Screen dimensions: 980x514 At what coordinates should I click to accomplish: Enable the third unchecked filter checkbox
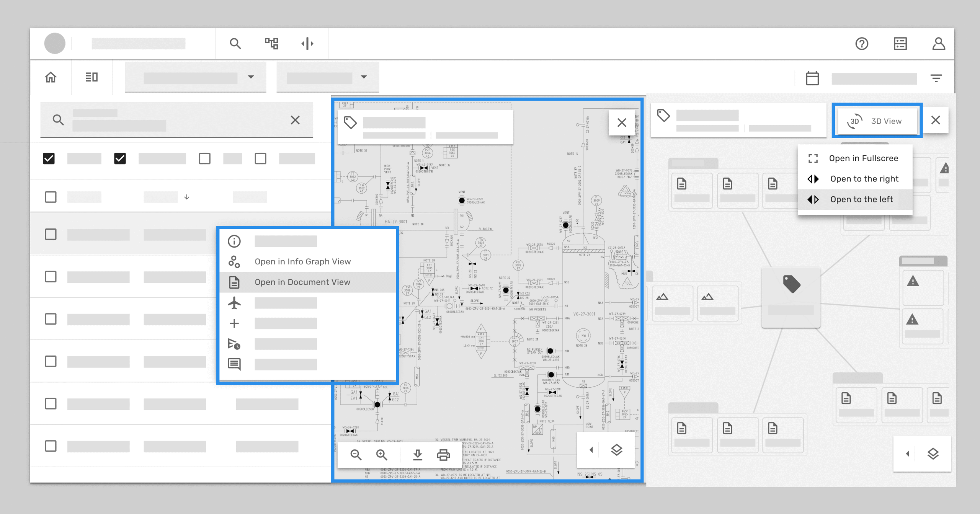204,158
